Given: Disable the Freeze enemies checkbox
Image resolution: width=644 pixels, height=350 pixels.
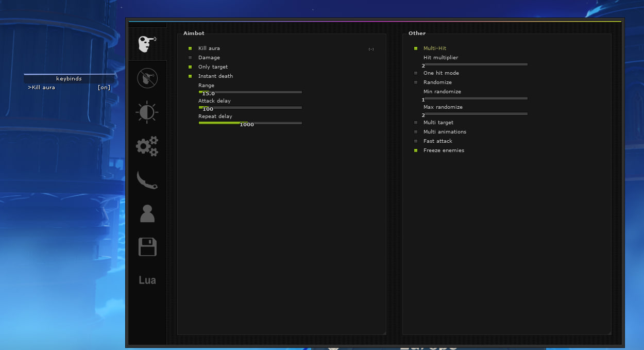Looking at the screenshot, I should pyautogui.click(x=416, y=151).
